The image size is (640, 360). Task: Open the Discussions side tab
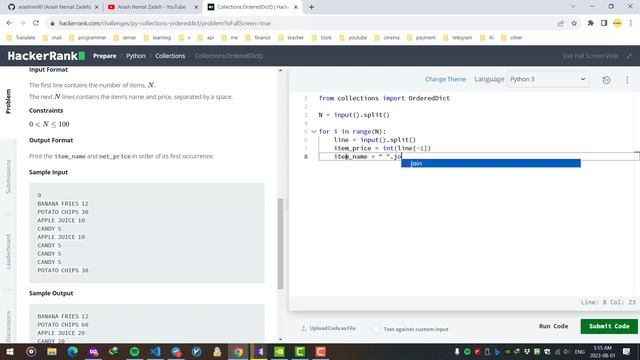click(x=8, y=327)
